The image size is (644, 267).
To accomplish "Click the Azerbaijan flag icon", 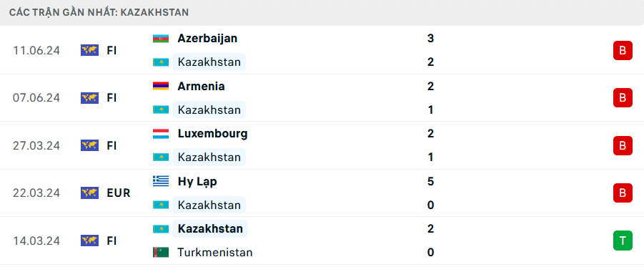I will [161, 38].
